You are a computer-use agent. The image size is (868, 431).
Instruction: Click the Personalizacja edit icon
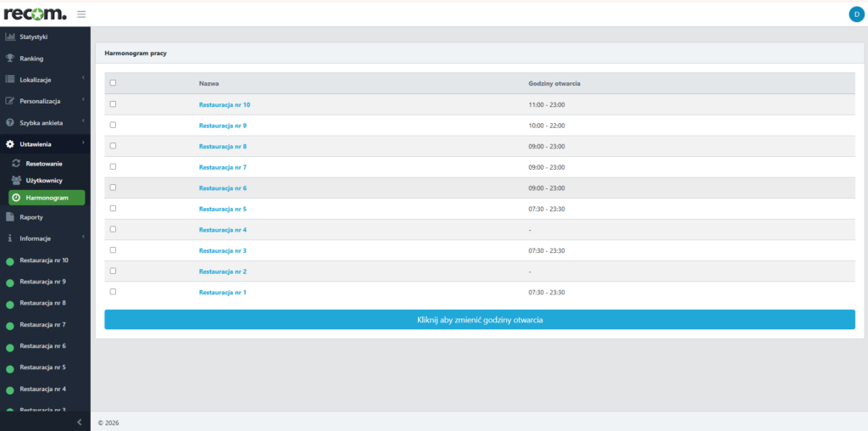[x=10, y=101]
